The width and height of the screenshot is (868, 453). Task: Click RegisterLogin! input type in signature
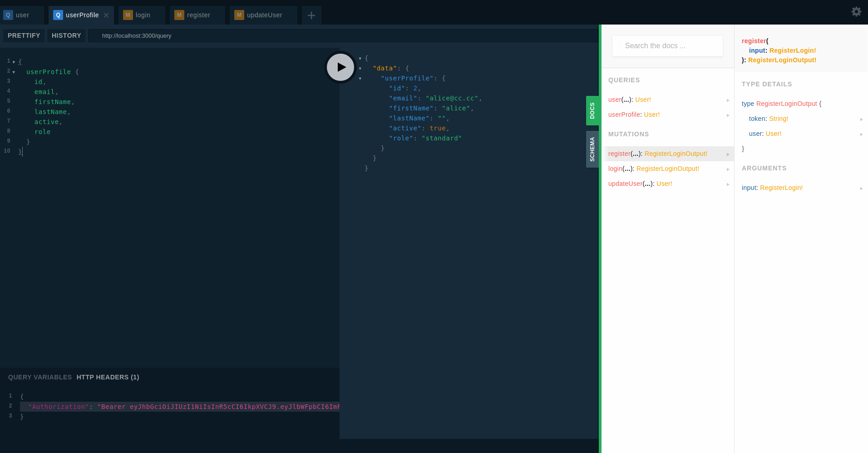793,50
